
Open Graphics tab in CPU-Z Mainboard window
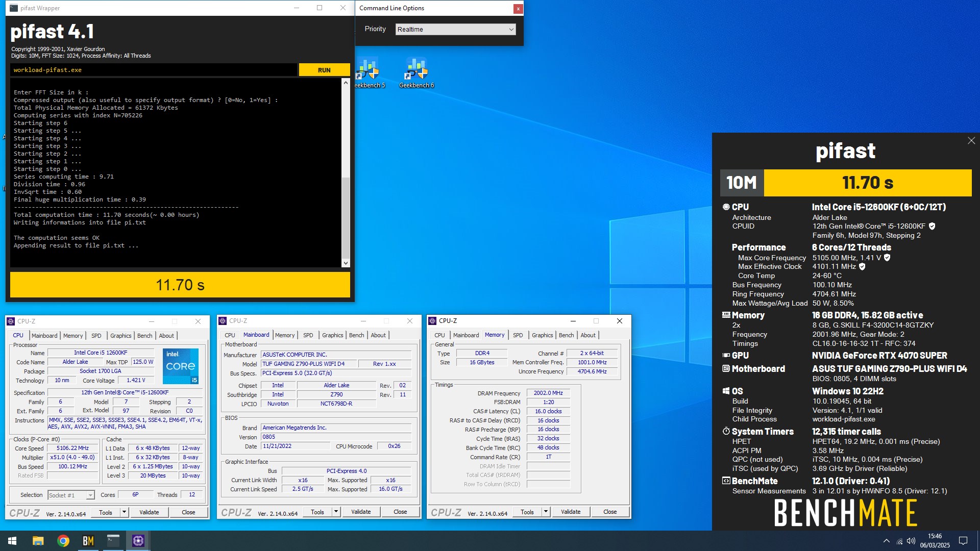(333, 335)
